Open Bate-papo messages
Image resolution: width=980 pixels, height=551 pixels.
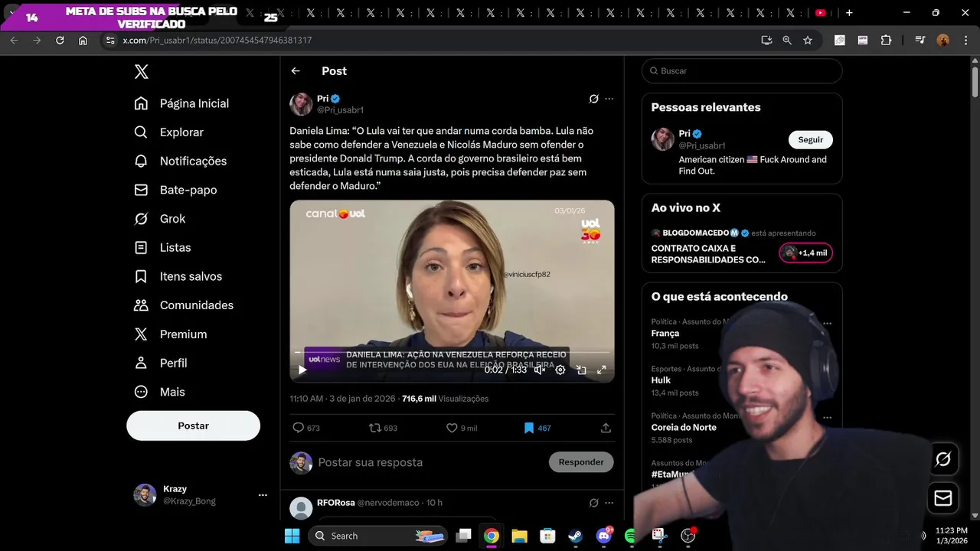(x=175, y=190)
